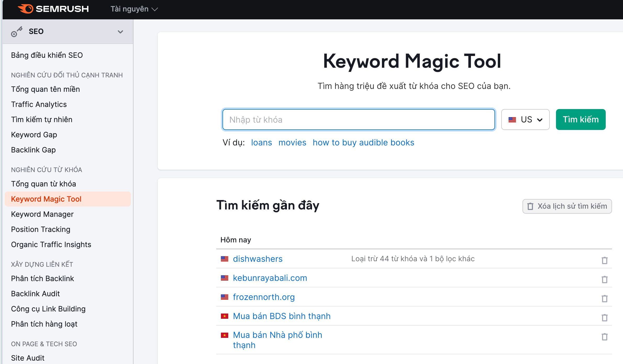The height and width of the screenshot is (364, 623).
Task: Delete the Mua bán BDS bình thạnh entry
Action: (x=604, y=317)
